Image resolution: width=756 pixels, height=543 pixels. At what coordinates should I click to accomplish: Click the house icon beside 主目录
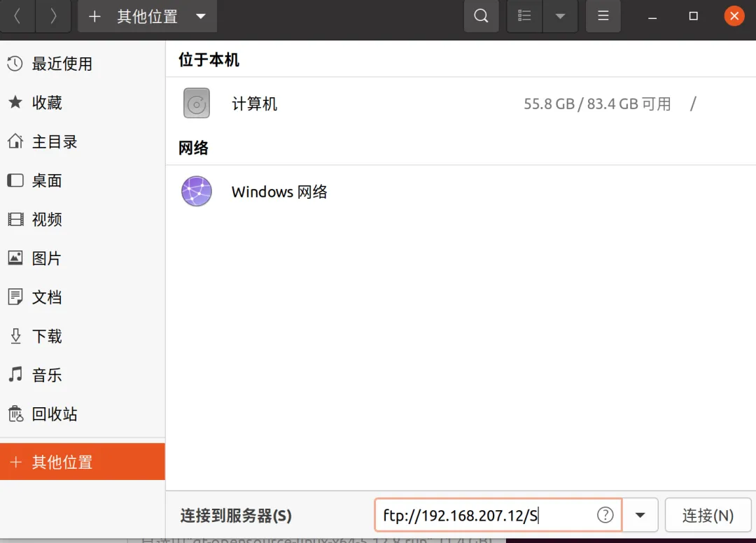(x=15, y=141)
